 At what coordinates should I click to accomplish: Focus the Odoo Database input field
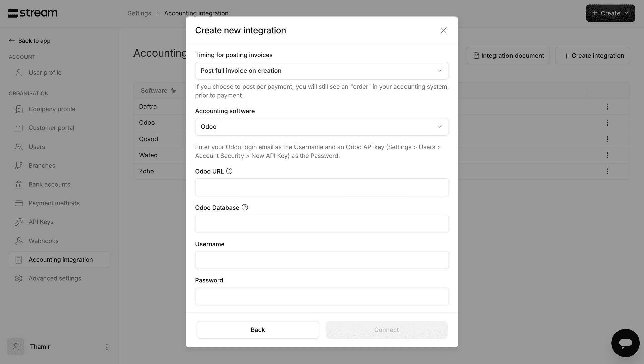pyautogui.click(x=322, y=223)
